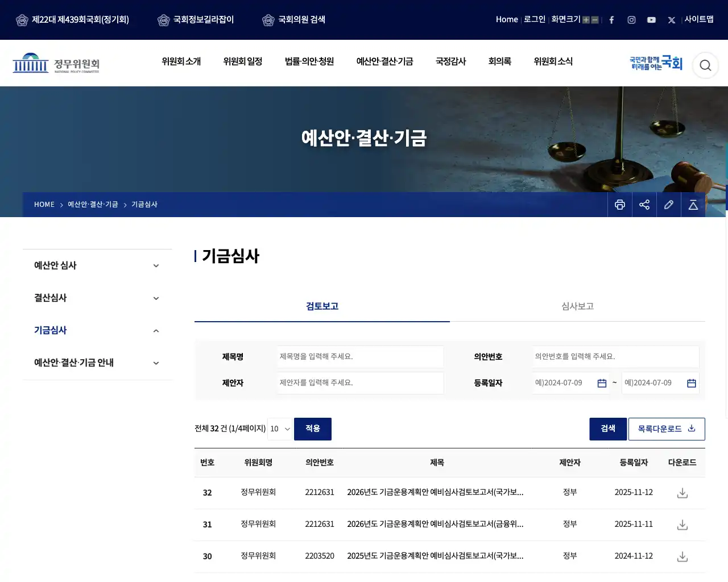The height and width of the screenshot is (582, 728).
Task: Click the 국민과 함께 국회 logo
Action: (656, 63)
